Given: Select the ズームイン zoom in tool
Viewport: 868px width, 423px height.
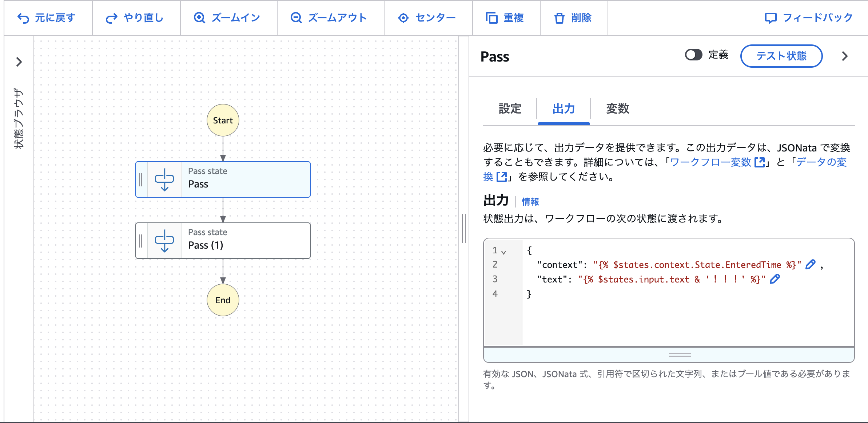Looking at the screenshot, I should (199, 17).
